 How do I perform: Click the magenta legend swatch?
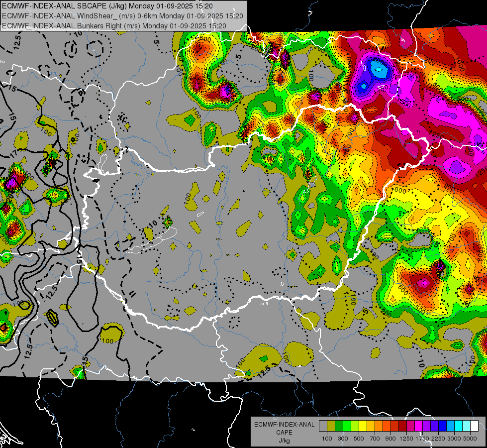419,426
